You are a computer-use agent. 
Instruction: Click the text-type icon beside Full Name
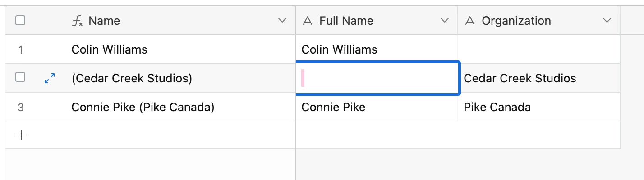coord(308,21)
